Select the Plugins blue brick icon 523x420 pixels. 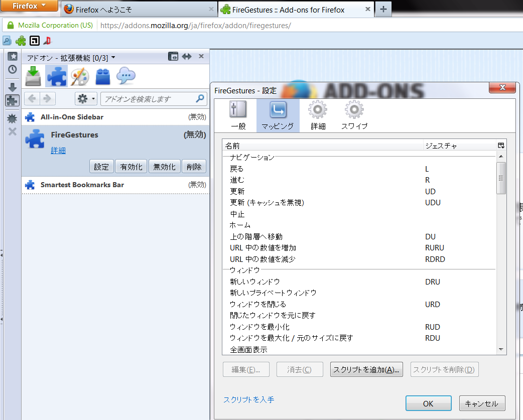103,76
